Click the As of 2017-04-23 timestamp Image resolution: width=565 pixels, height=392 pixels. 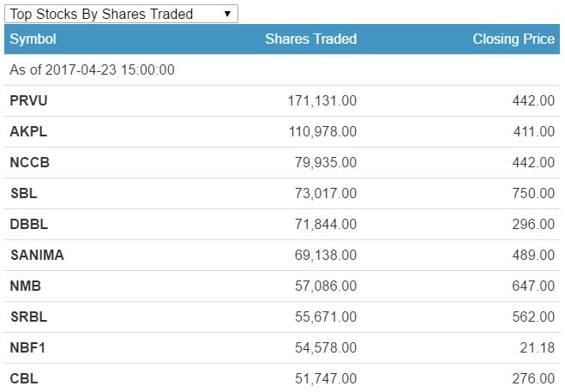[93, 69]
